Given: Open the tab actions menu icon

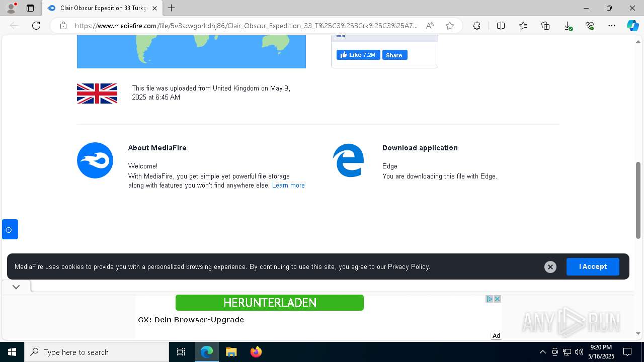Looking at the screenshot, I should coord(30,8).
